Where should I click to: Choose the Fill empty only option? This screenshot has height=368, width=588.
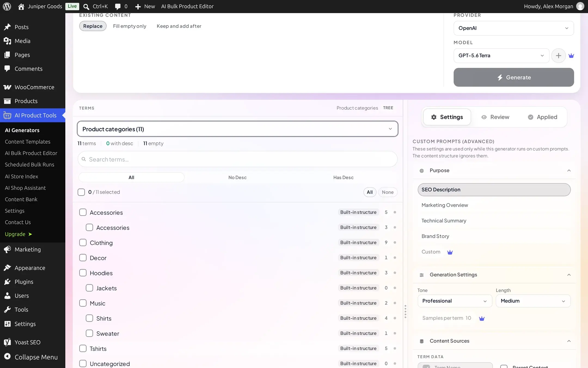pos(130,26)
